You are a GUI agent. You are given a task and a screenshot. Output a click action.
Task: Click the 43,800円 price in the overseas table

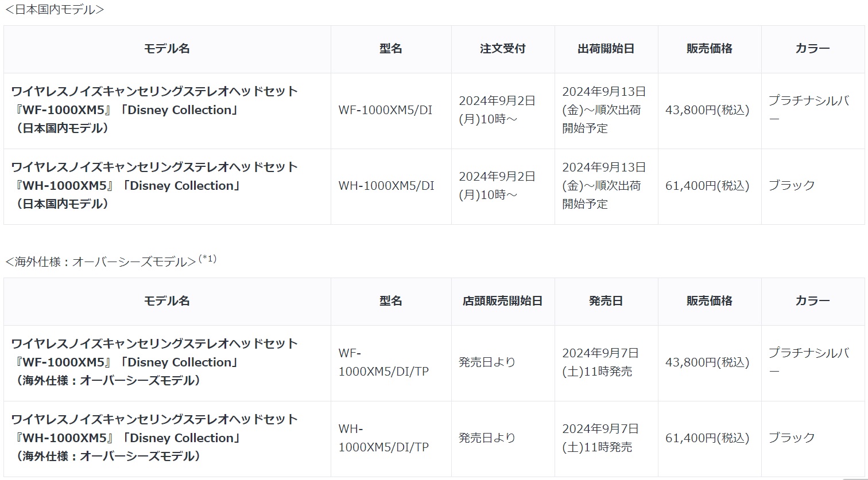707,362
